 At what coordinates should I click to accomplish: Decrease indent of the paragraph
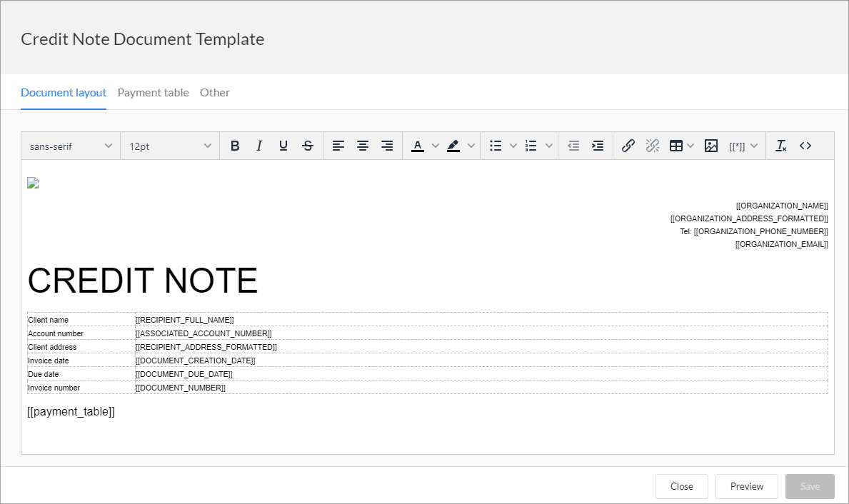tap(573, 146)
